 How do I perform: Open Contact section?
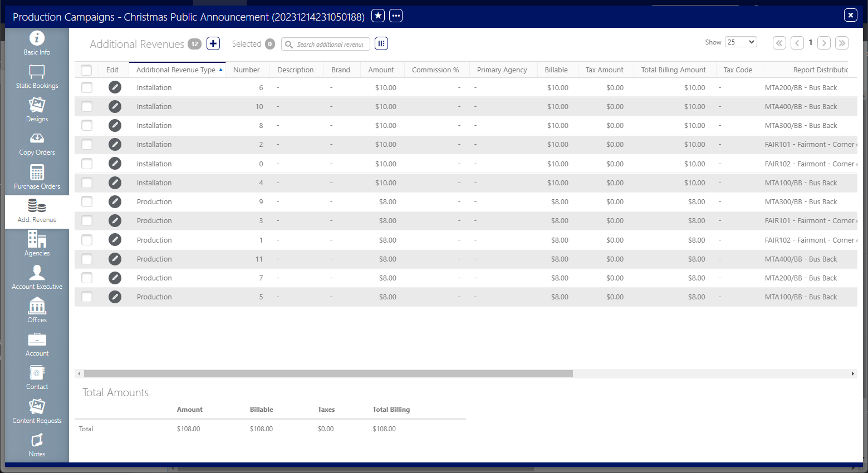tap(37, 378)
